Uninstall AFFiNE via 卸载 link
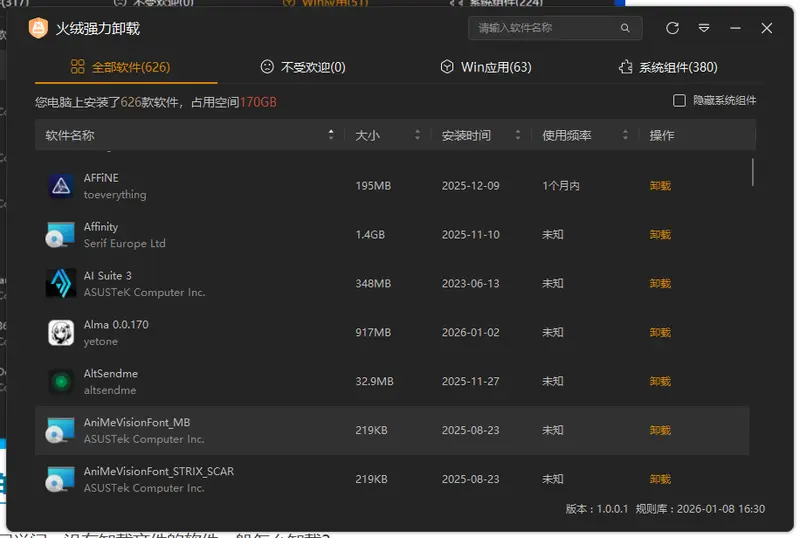Image resolution: width=800 pixels, height=538 pixels. coord(660,186)
